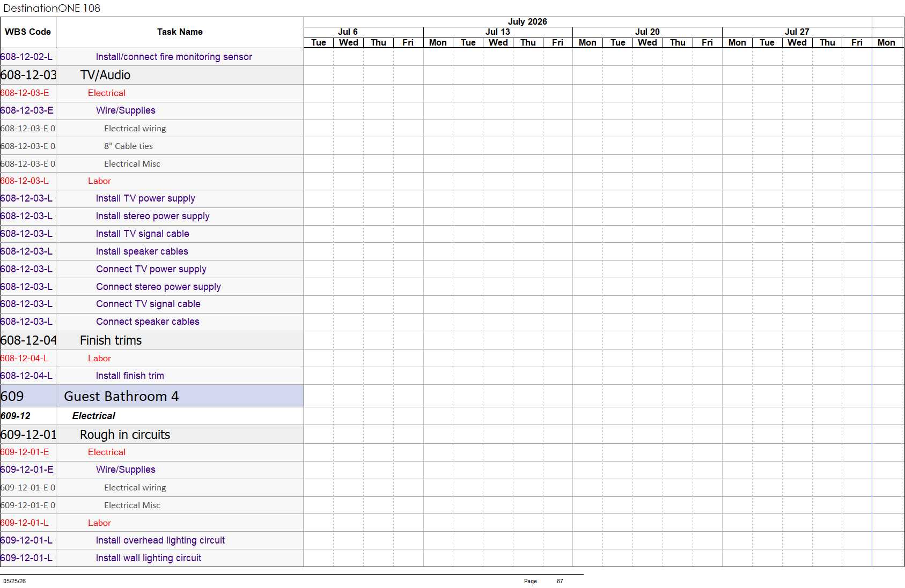The image size is (905, 588).
Task: Select the Jul 13 week header
Action: pyautogui.click(x=498, y=32)
